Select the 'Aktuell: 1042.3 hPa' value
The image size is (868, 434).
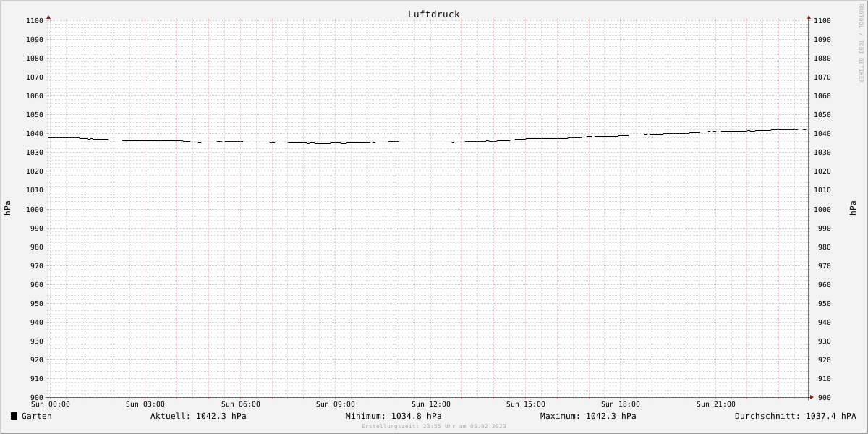click(198, 416)
